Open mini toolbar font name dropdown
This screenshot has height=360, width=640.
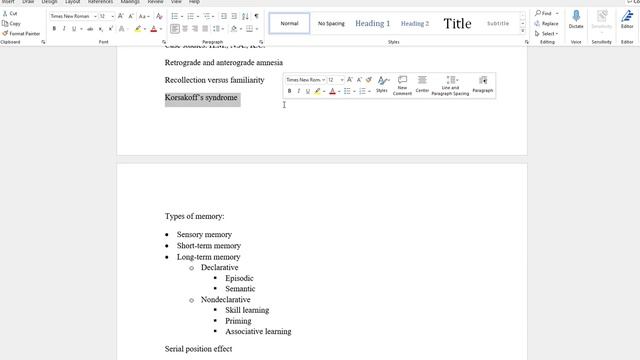pos(323,80)
